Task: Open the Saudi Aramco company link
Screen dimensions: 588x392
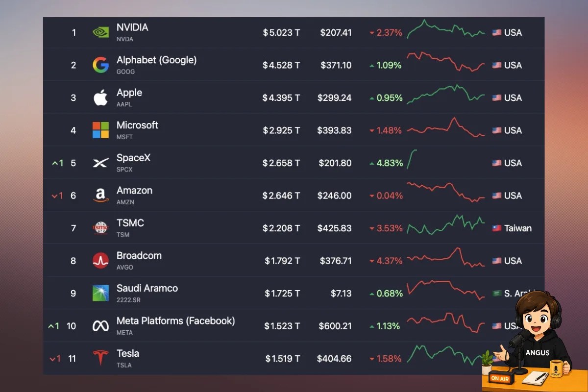Action: point(147,288)
